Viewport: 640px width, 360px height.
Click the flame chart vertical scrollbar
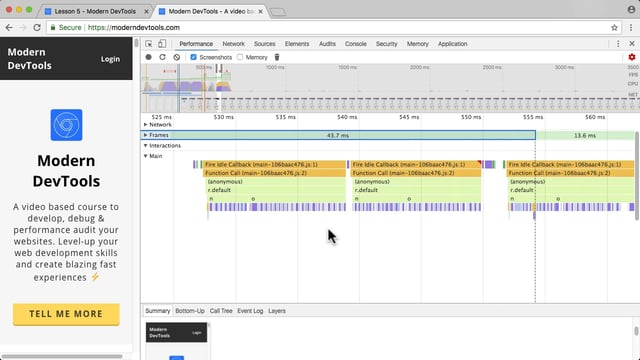(637, 176)
